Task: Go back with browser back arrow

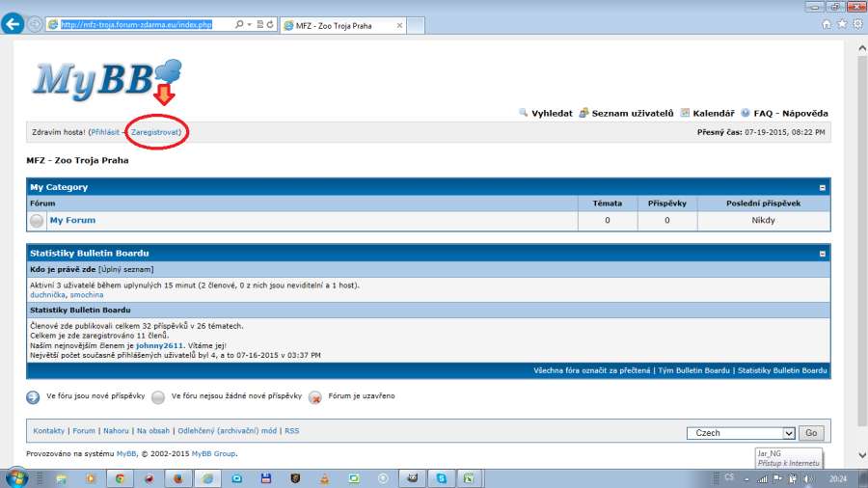Action: (14, 24)
